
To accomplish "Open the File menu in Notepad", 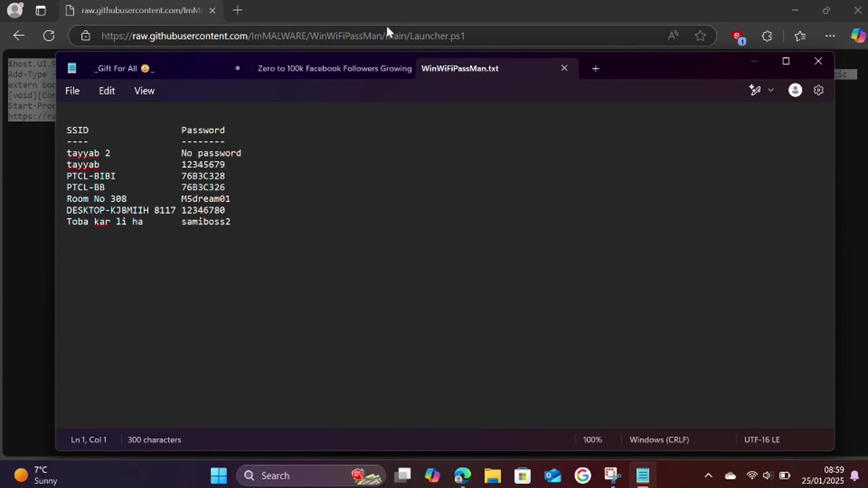I will click(x=73, y=90).
